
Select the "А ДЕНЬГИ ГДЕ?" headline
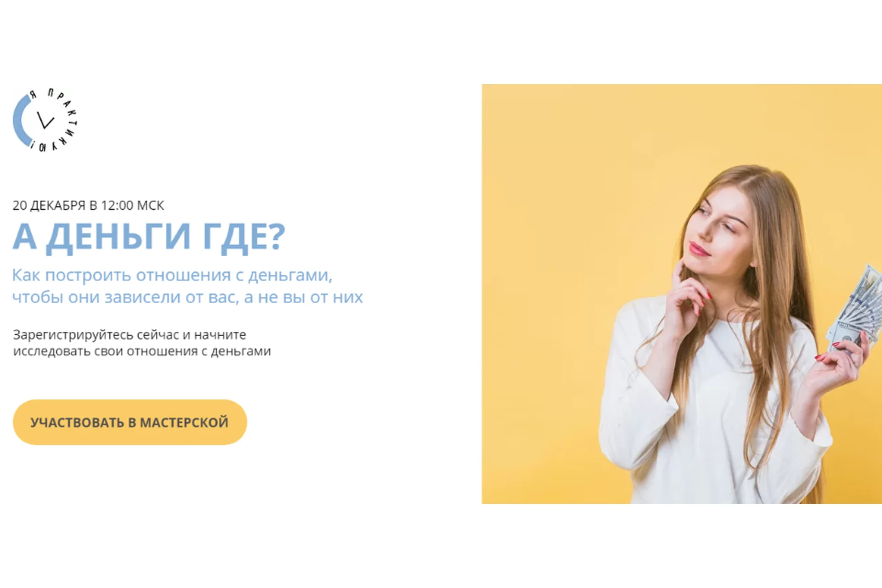click(x=149, y=237)
